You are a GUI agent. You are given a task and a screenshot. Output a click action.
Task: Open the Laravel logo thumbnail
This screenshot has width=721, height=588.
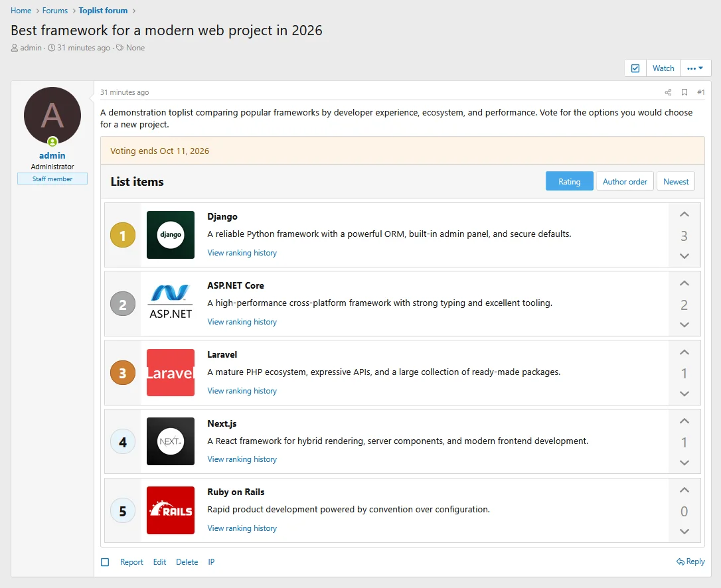171,373
